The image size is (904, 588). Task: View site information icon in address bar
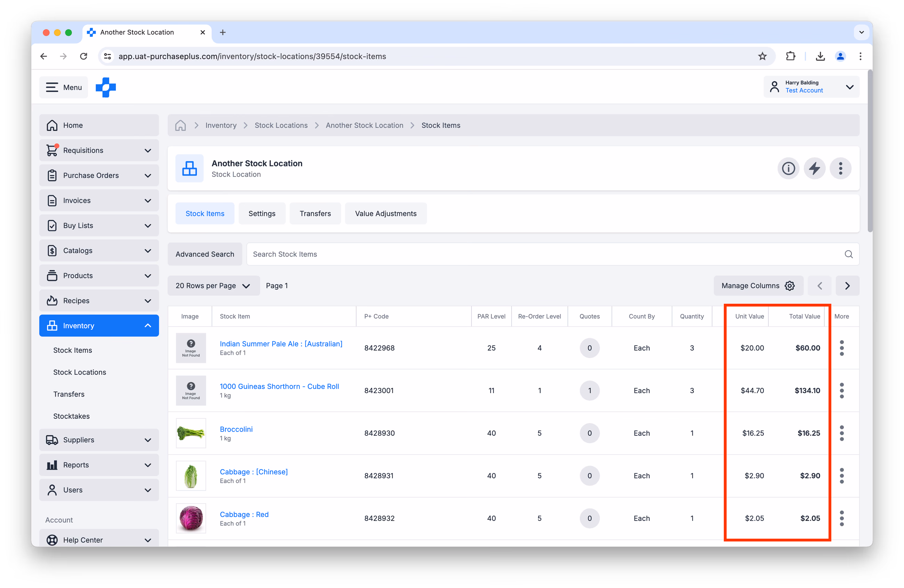coord(107,56)
